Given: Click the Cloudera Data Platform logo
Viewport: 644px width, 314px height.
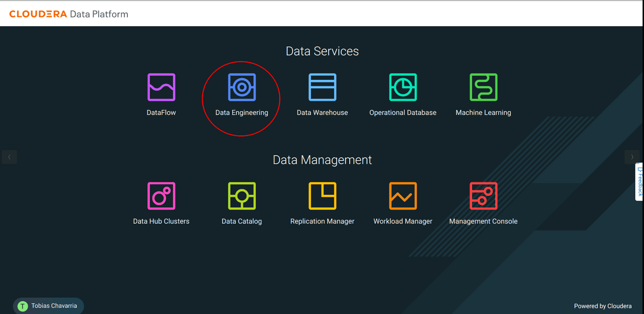Looking at the screenshot, I should coord(68,13).
